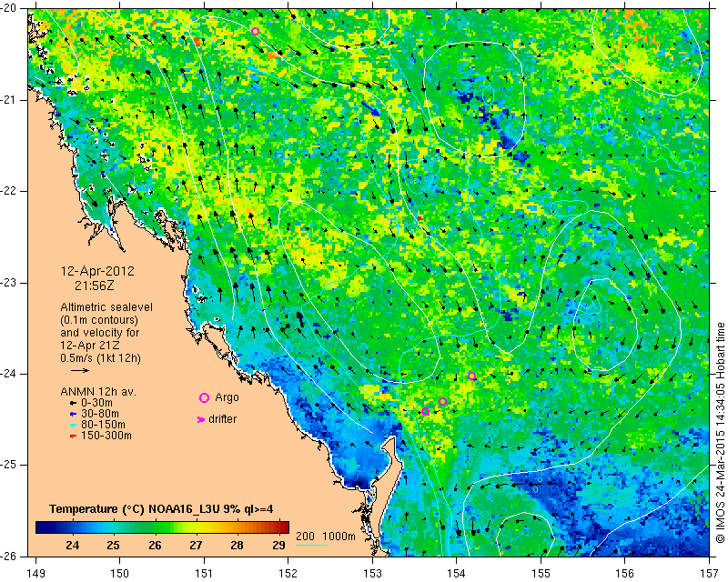Image resolution: width=728 pixels, height=582 pixels.
Task: Click the -21 latitude label on the left axis
Action: [9, 100]
